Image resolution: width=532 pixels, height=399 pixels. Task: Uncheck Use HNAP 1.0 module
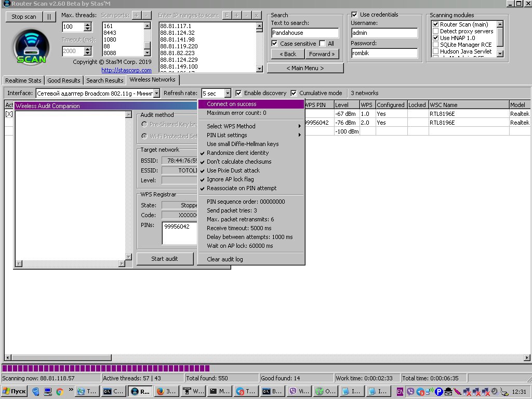pyautogui.click(x=436, y=38)
